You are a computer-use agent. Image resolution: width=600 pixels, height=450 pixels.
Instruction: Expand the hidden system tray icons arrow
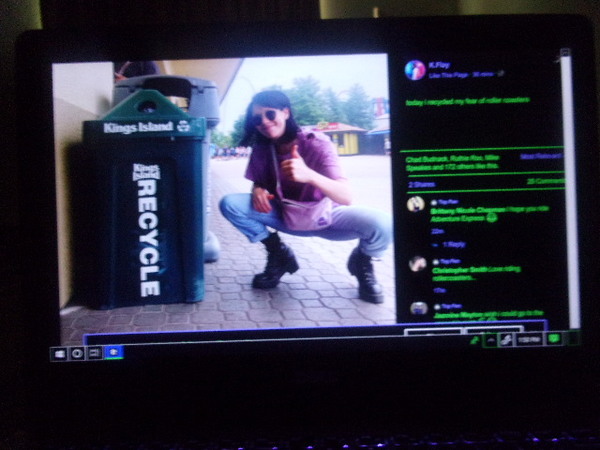pos(491,340)
